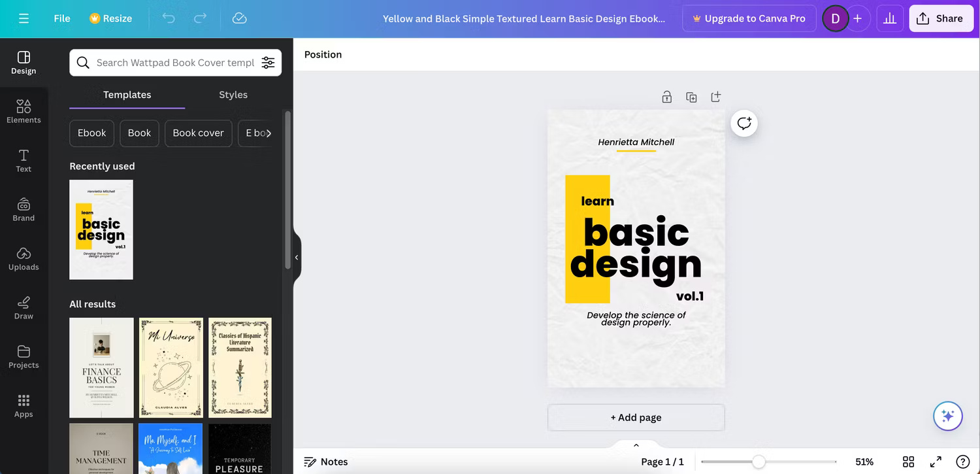Click the + Add page button
The image size is (980, 474).
point(636,417)
